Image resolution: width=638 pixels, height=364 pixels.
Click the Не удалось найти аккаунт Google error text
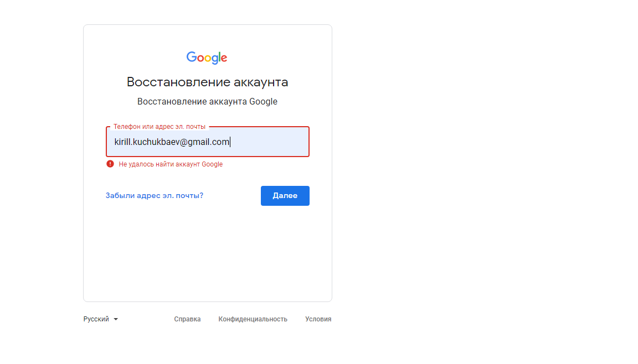coord(171,164)
